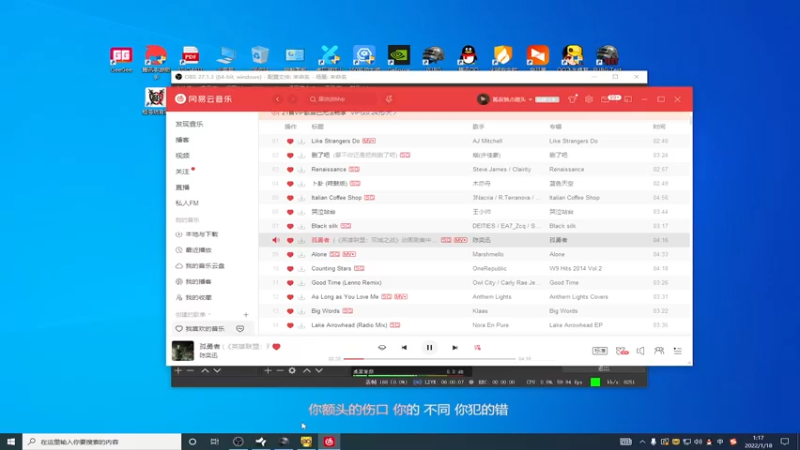Toggle desktop lyrics 词 icon

coord(478,347)
